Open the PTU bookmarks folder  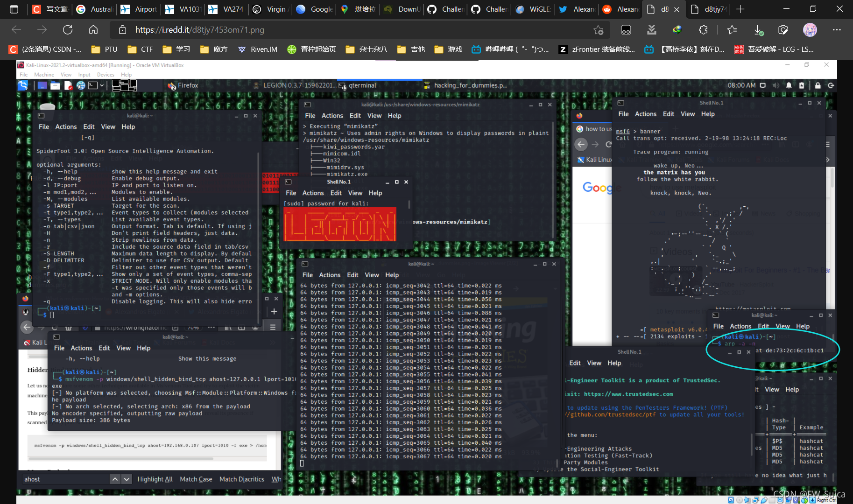click(x=105, y=49)
